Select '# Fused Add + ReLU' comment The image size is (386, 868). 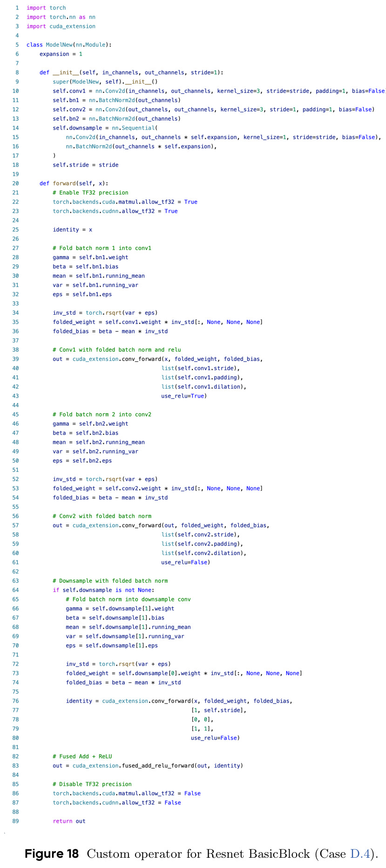82,757
